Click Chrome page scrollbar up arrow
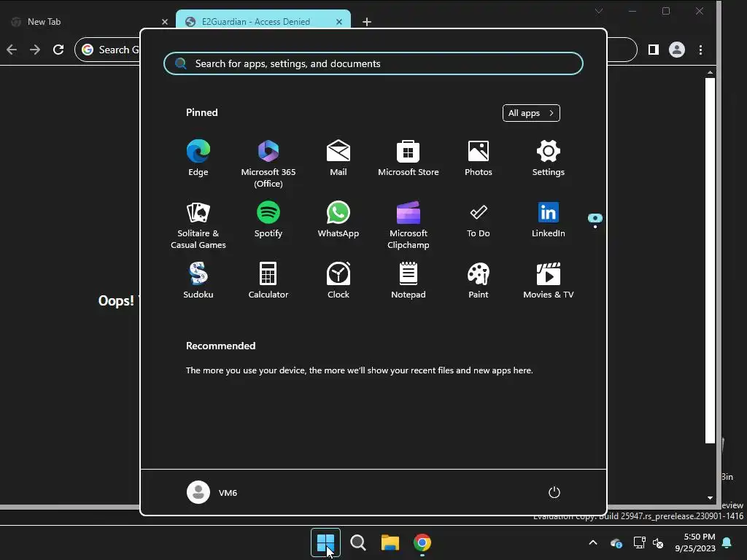The image size is (747, 560). (710, 72)
